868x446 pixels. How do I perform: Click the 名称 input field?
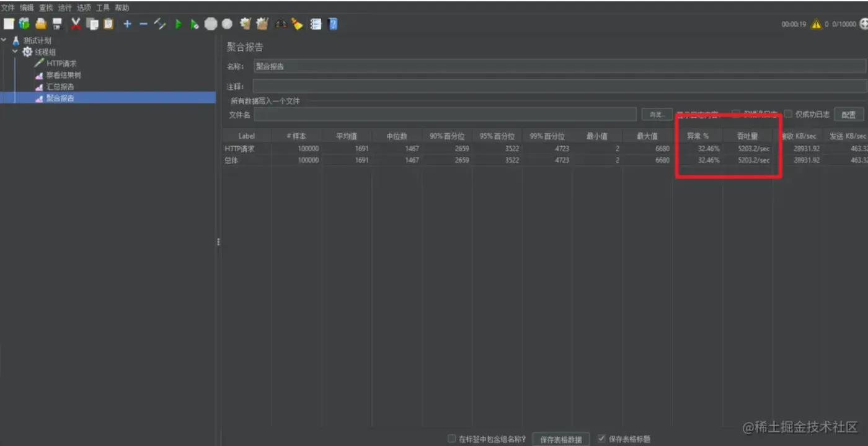[x=559, y=66]
